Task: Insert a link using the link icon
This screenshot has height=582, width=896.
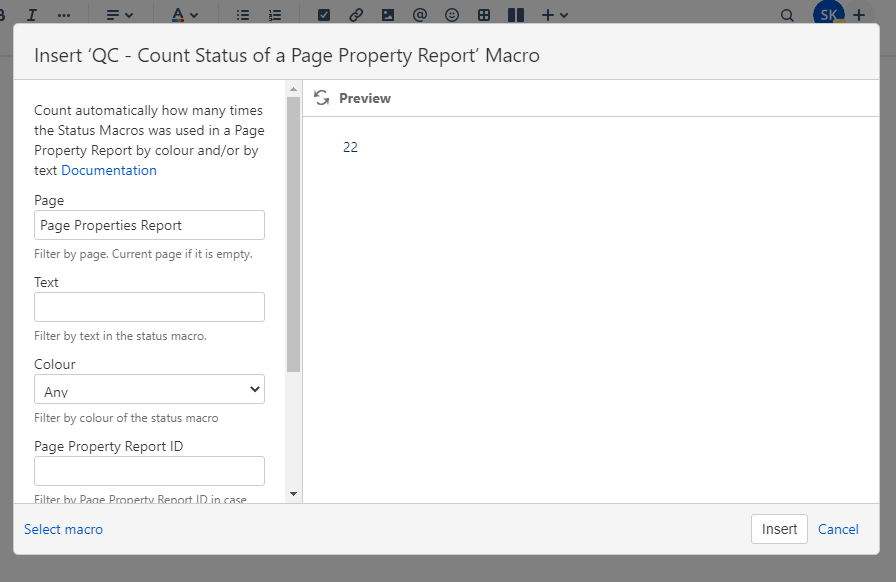Action: [x=356, y=14]
